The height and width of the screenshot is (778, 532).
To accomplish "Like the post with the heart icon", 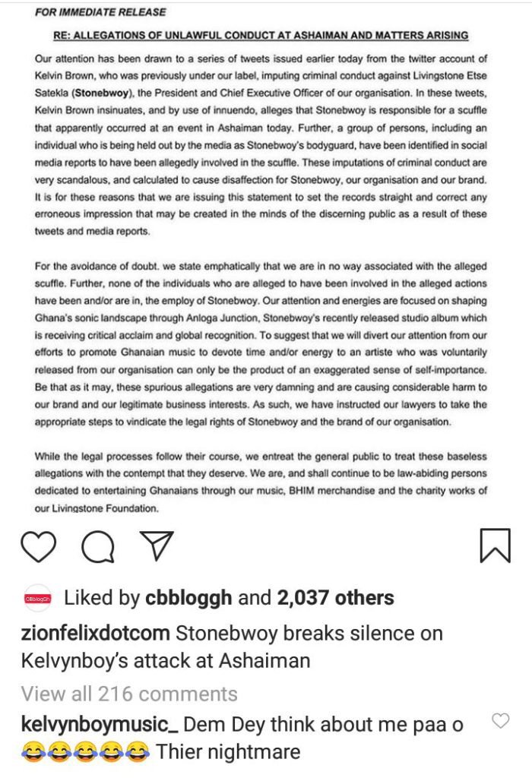I will click(38, 546).
